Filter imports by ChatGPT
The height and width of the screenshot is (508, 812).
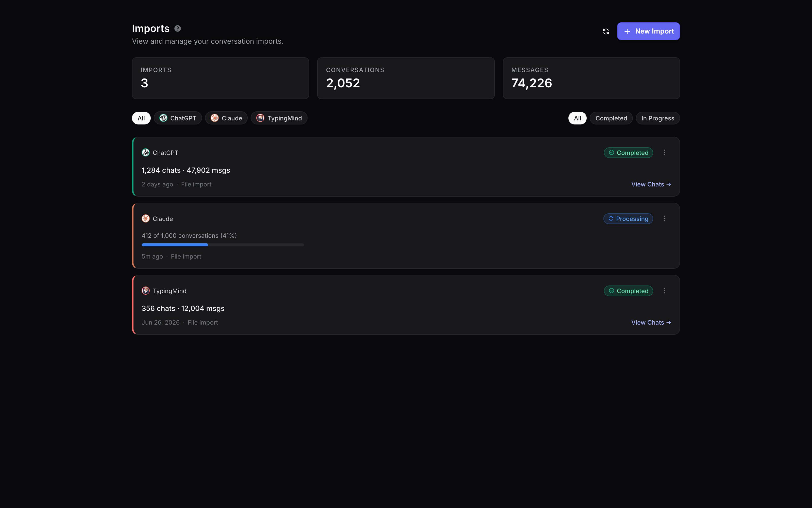(178, 118)
